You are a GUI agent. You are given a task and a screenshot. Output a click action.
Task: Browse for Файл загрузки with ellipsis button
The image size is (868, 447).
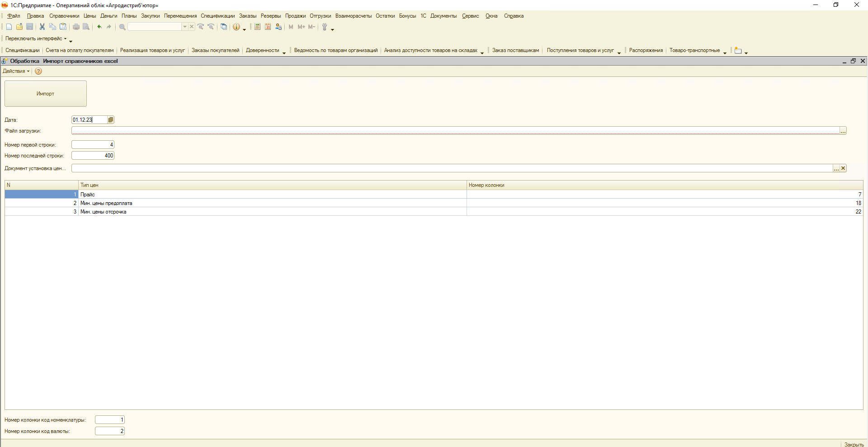point(843,131)
